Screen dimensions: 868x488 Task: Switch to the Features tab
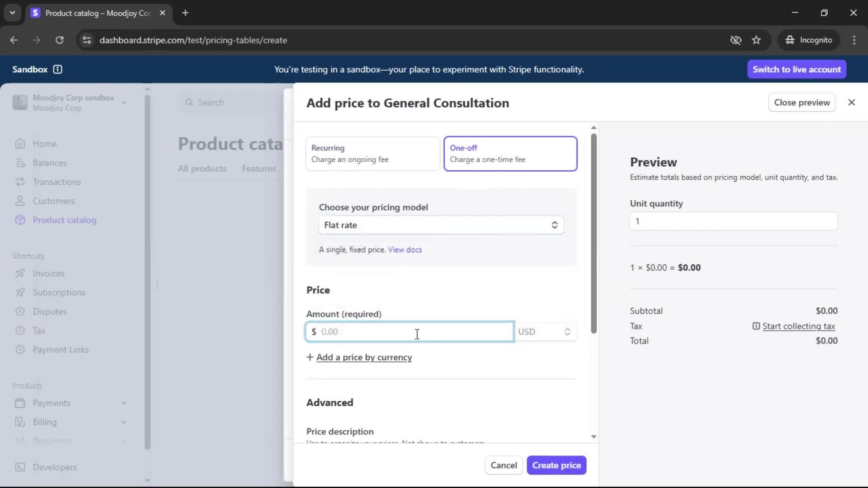(x=259, y=169)
